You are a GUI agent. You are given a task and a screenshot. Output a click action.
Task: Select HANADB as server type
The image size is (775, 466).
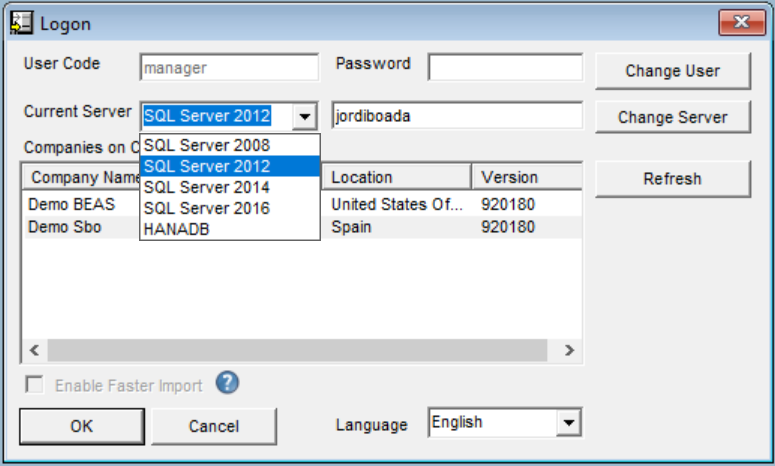tap(230, 229)
